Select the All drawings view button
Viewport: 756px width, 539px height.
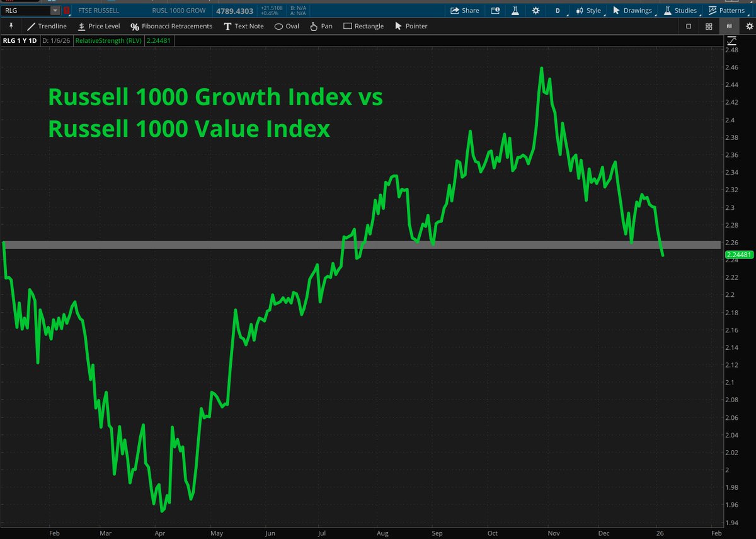click(x=729, y=26)
